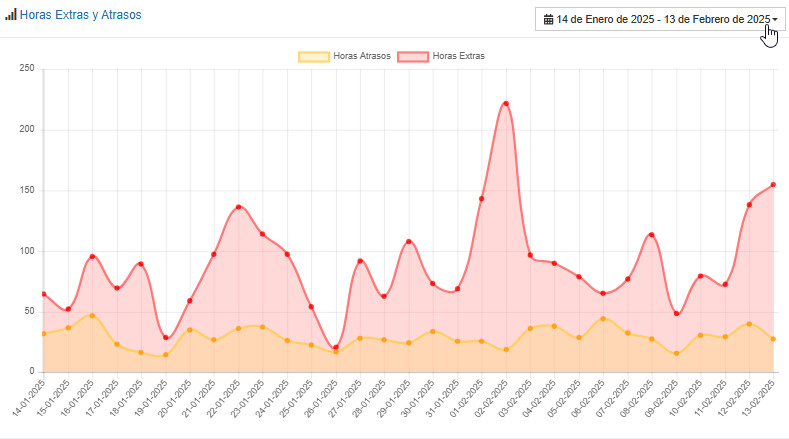
Task: Select the Horas Extras point on 22-01-2025
Action: pos(239,207)
